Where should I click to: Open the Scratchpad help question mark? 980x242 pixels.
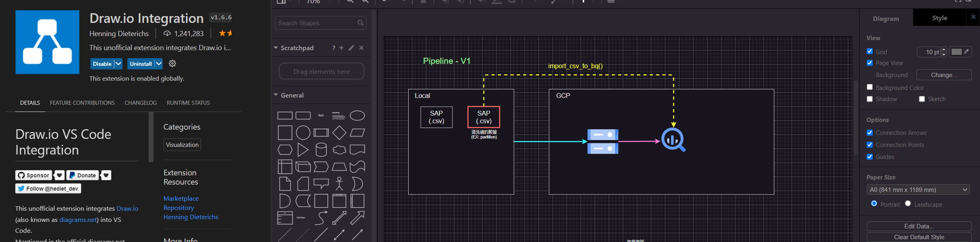333,48
